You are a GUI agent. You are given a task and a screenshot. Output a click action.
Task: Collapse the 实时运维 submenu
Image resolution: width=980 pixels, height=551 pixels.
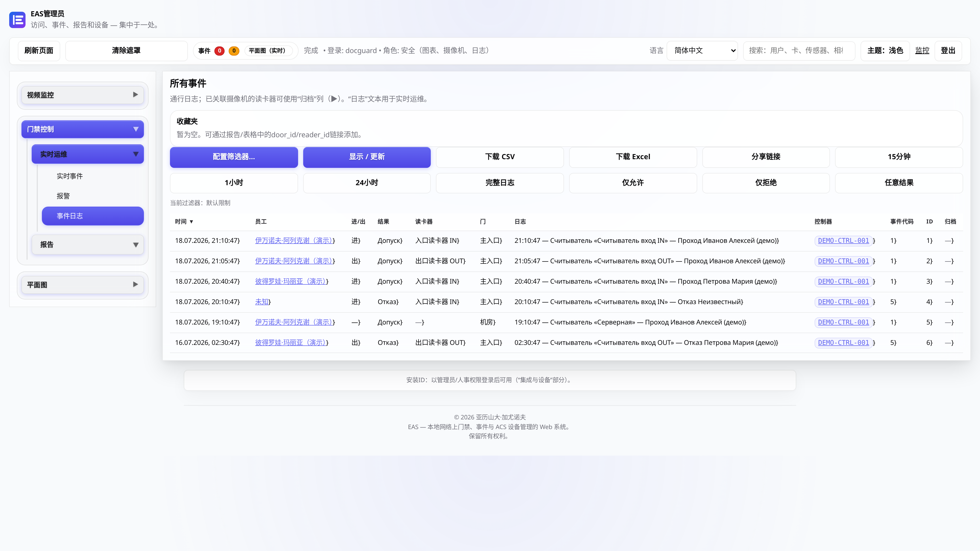pos(88,154)
